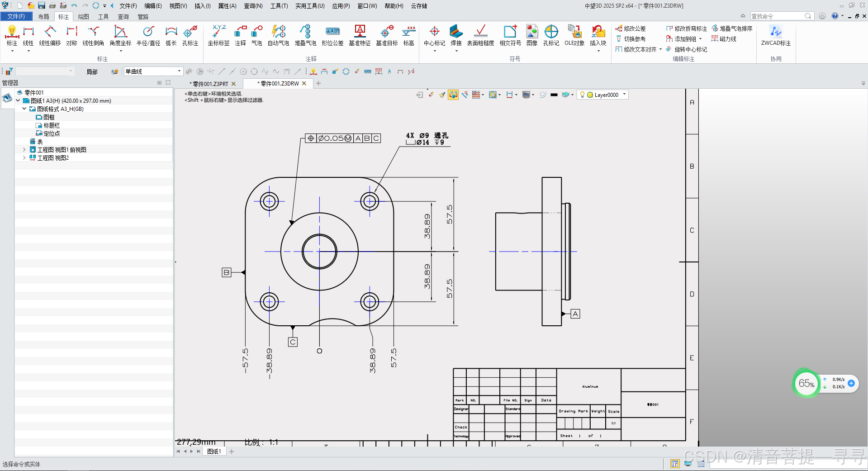The image size is (868, 471).
Task: Select the 表面粗糙度 tool
Action: point(480,36)
